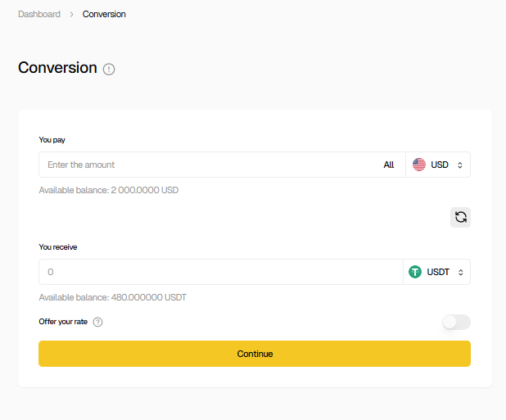Click the US flag icon

[x=419, y=165]
